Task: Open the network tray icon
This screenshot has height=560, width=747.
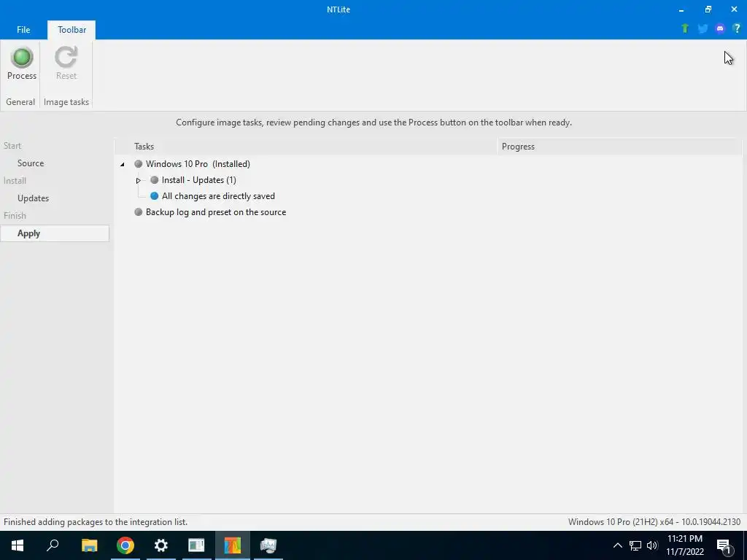Action: point(635,545)
